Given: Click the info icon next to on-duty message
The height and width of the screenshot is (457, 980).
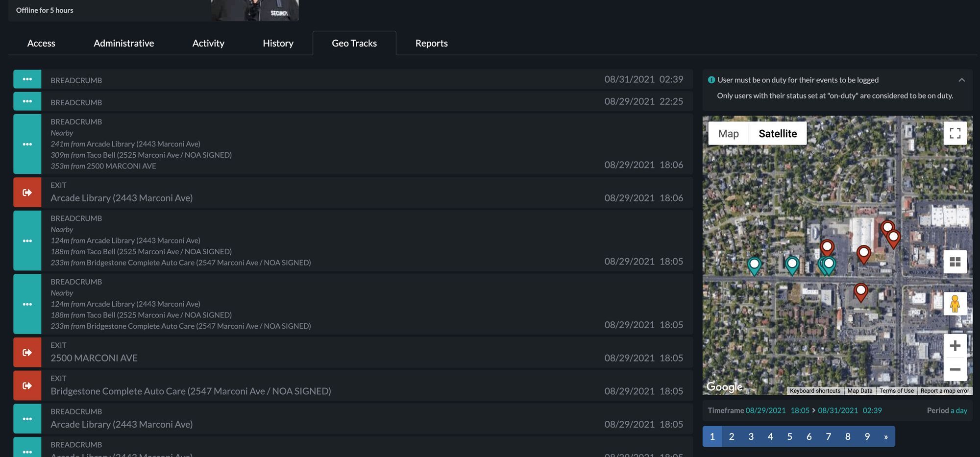Looking at the screenshot, I should pos(711,79).
